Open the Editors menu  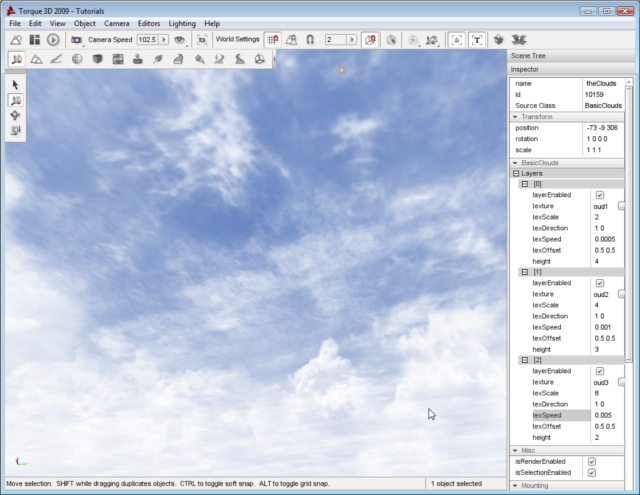point(148,23)
